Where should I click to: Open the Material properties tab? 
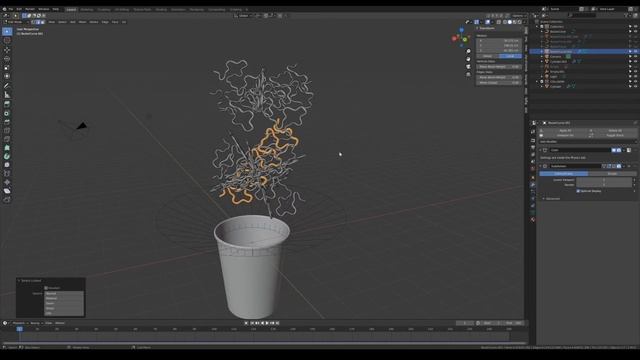click(x=533, y=220)
